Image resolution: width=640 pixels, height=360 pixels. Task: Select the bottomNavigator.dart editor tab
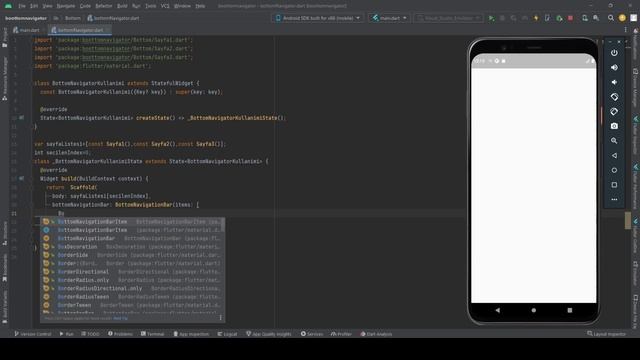coord(80,30)
